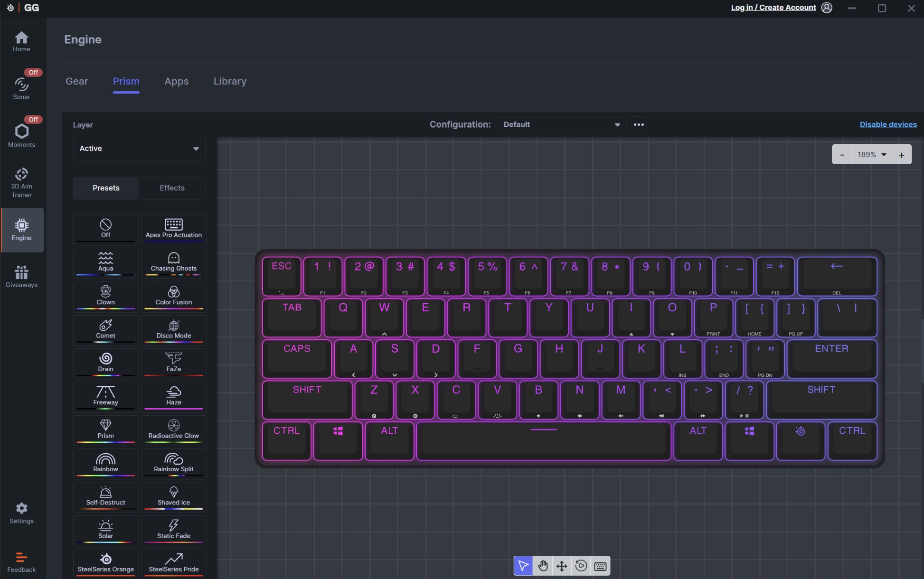
Task: Open Settings from the sidebar
Action: 21,513
